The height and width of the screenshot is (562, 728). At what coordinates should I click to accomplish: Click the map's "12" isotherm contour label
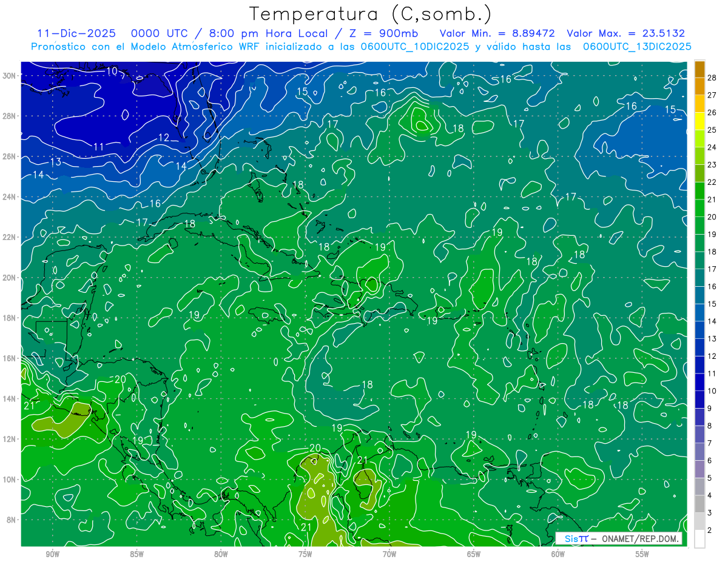pyautogui.click(x=164, y=138)
